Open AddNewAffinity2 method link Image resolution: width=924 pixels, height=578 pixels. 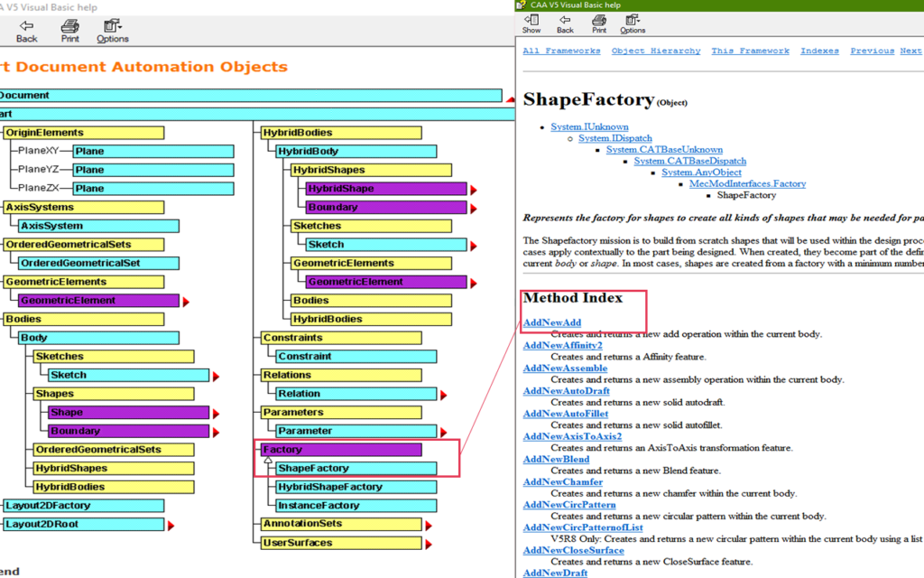click(563, 345)
